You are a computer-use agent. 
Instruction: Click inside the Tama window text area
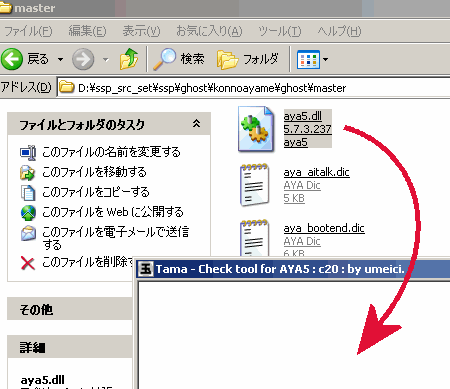293,335
